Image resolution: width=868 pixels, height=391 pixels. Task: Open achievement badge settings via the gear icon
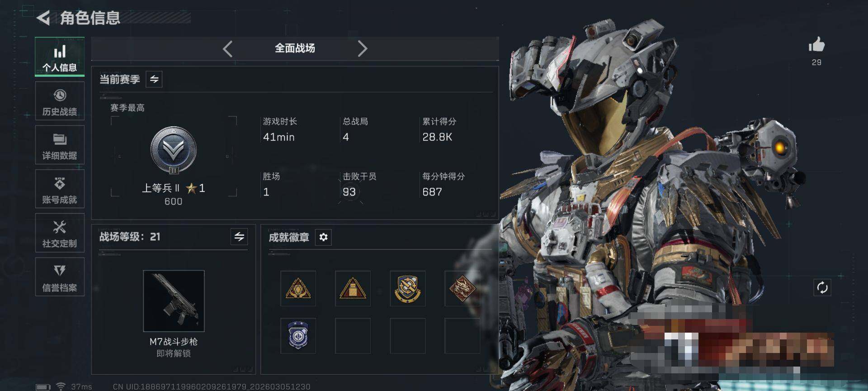click(323, 237)
